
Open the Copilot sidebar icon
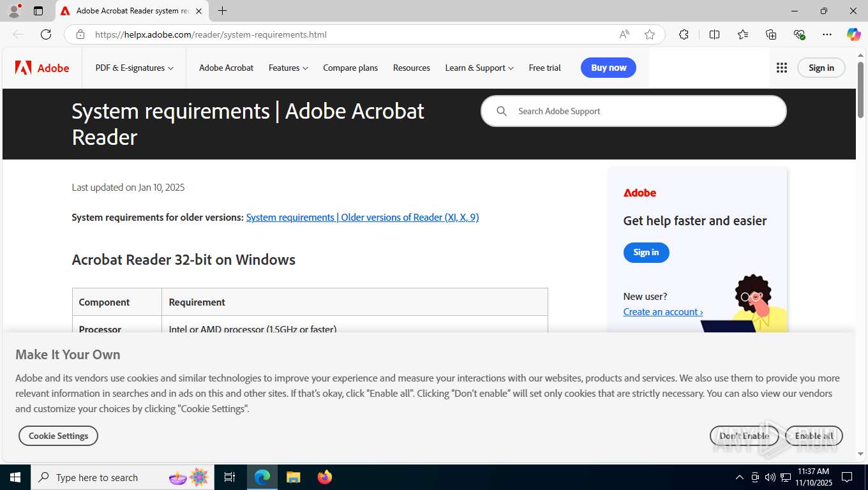854,34
